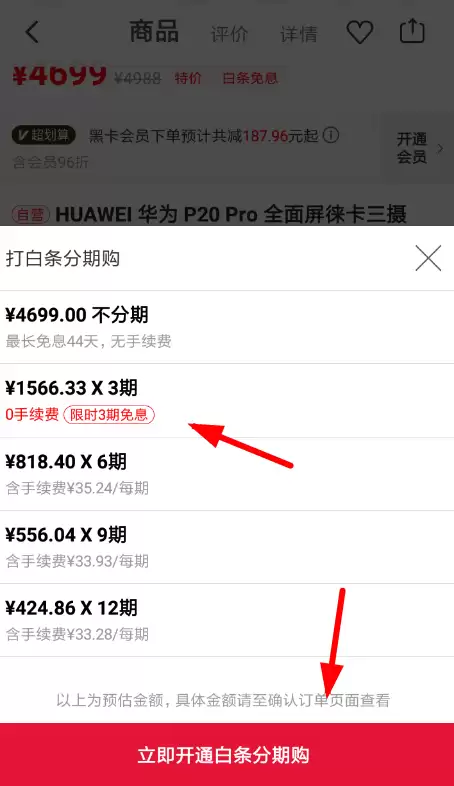454x786 pixels.
Task: Select the ¥4699.00 不分期 option
Action: 227,327
